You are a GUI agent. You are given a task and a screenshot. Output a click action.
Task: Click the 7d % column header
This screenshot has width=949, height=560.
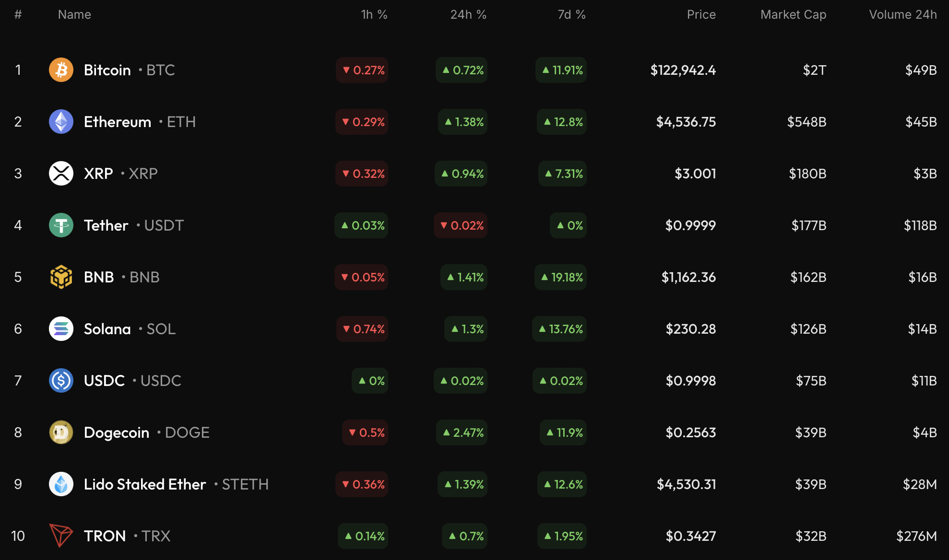(571, 15)
